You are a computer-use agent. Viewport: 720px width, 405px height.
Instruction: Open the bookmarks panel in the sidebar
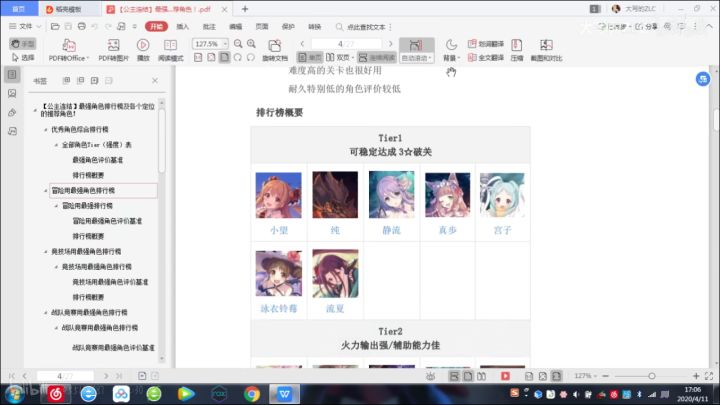pos(12,74)
